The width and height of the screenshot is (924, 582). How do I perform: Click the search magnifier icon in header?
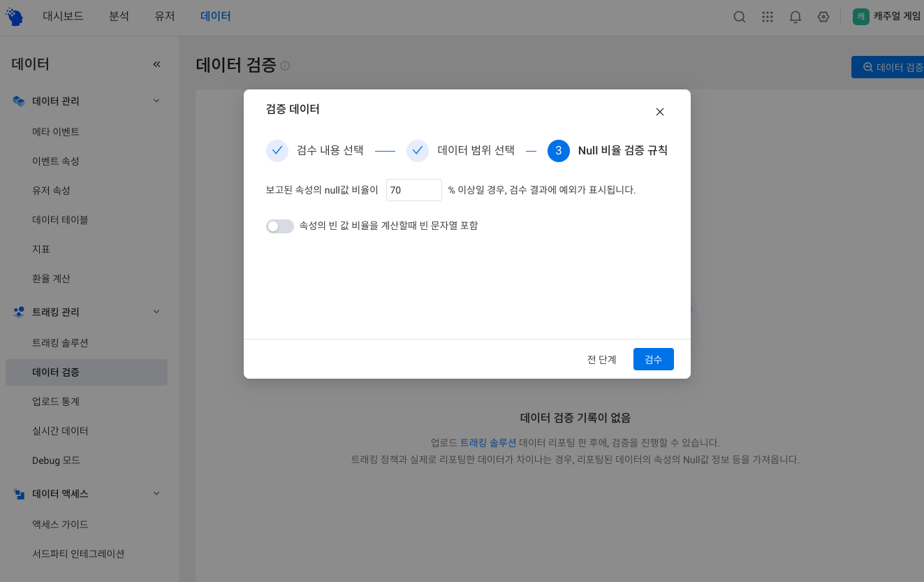pos(739,17)
